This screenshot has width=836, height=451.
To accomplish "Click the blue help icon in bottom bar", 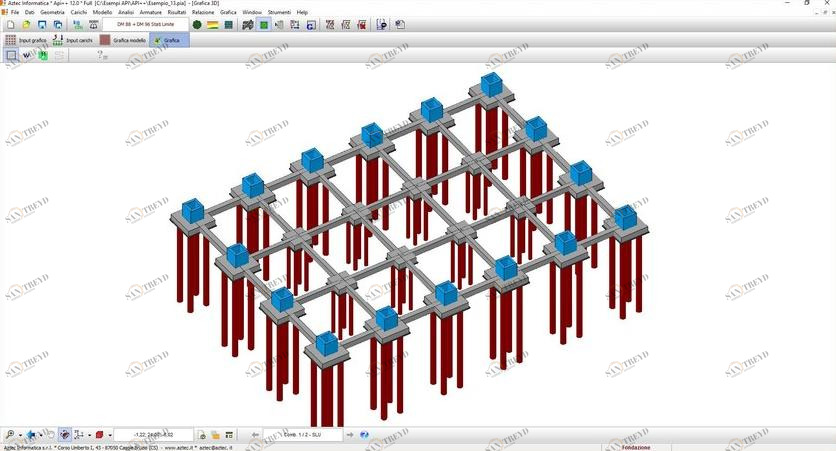I will click(x=364, y=435).
